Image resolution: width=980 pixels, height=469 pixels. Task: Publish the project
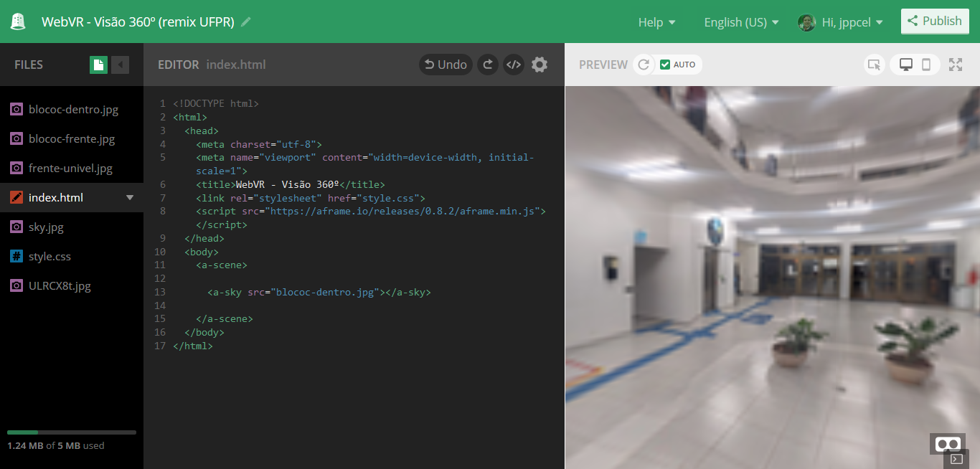934,21
